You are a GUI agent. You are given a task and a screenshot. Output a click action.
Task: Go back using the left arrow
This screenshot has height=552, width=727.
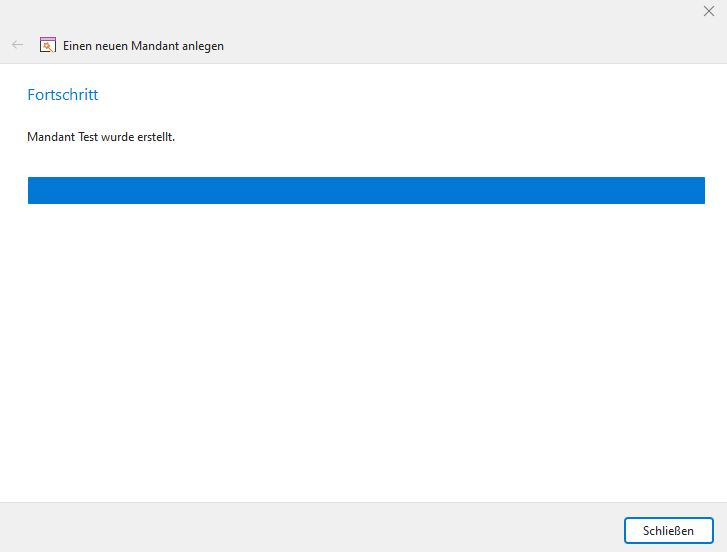[x=17, y=45]
